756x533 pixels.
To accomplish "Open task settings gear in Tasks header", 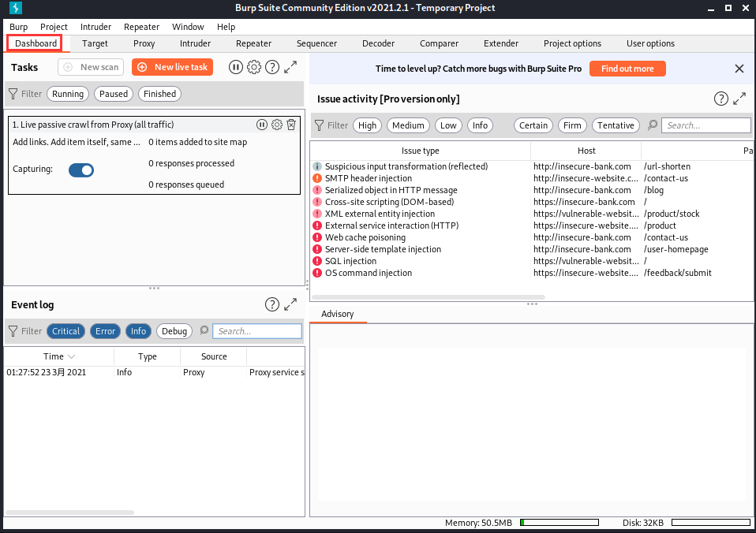I will click(x=254, y=67).
